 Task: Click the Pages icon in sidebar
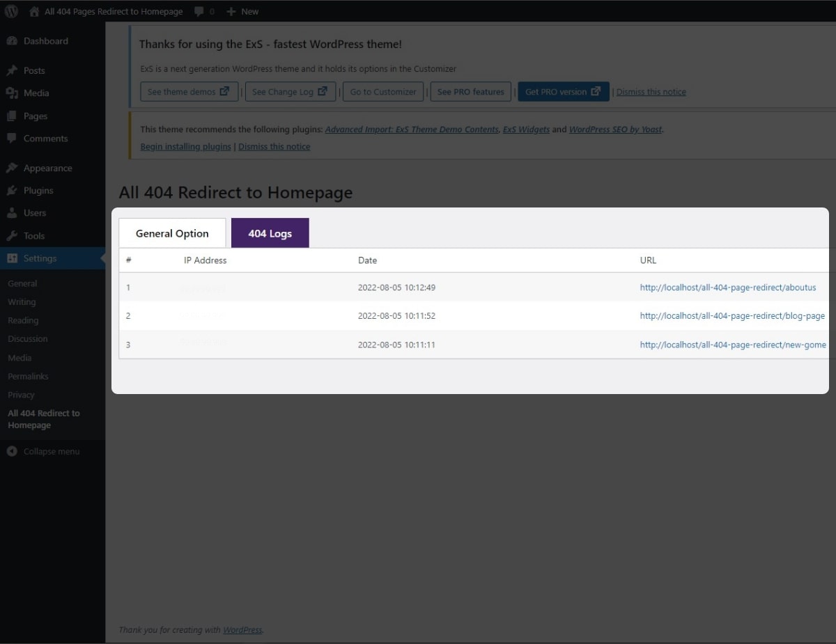point(12,116)
